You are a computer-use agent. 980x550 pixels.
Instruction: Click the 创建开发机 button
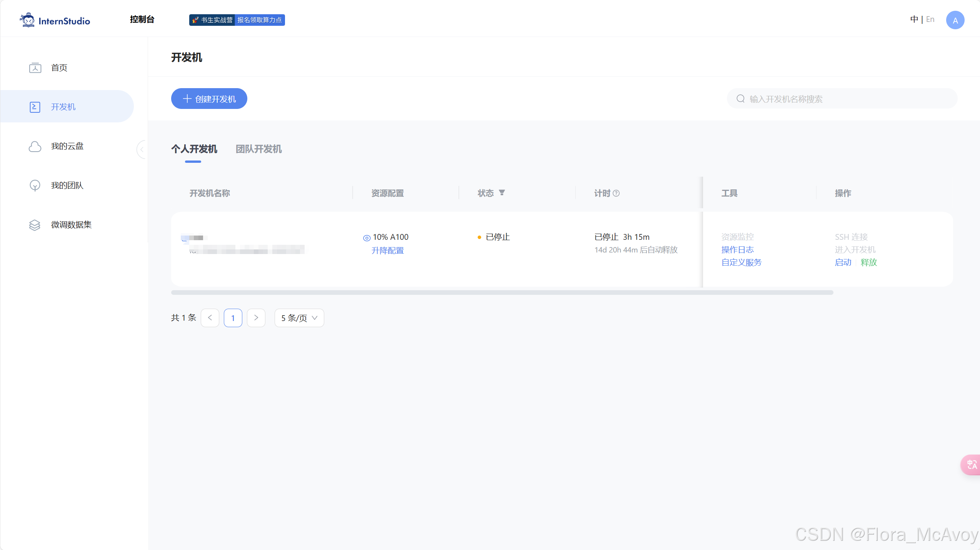pos(209,99)
